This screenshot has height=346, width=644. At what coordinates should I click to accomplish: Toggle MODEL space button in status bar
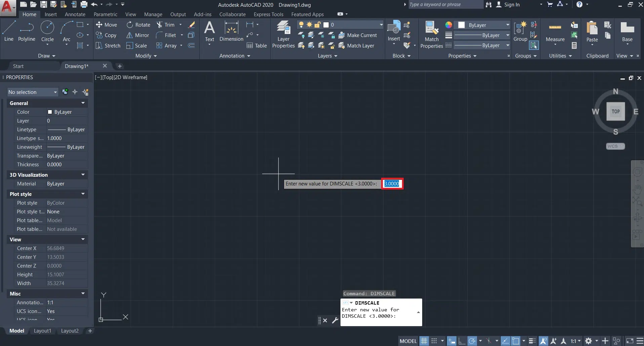click(408, 341)
